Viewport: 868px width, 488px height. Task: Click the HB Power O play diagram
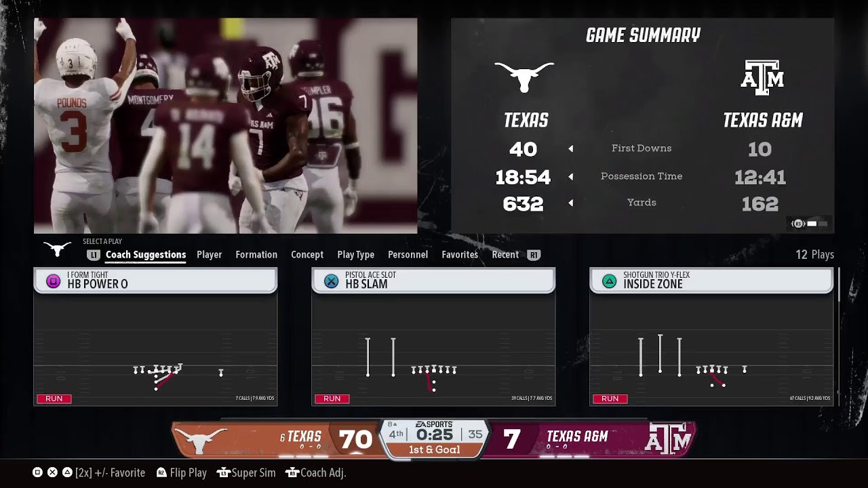(155, 350)
